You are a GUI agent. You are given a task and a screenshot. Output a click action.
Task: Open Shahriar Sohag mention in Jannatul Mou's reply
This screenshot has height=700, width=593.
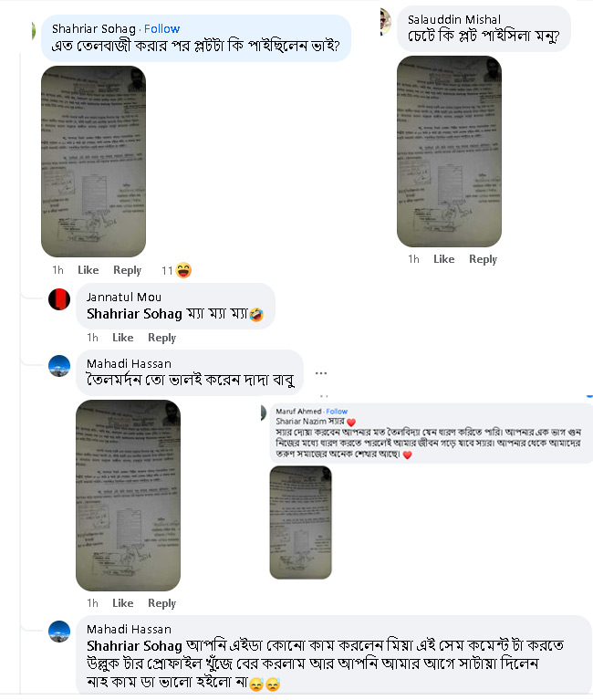(x=134, y=314)
